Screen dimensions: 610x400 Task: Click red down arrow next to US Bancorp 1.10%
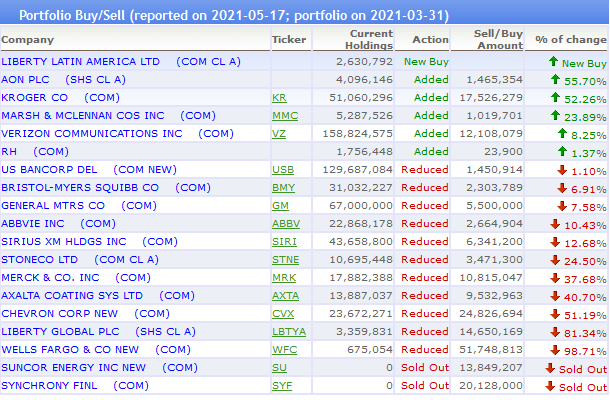[x=562, y=170]
